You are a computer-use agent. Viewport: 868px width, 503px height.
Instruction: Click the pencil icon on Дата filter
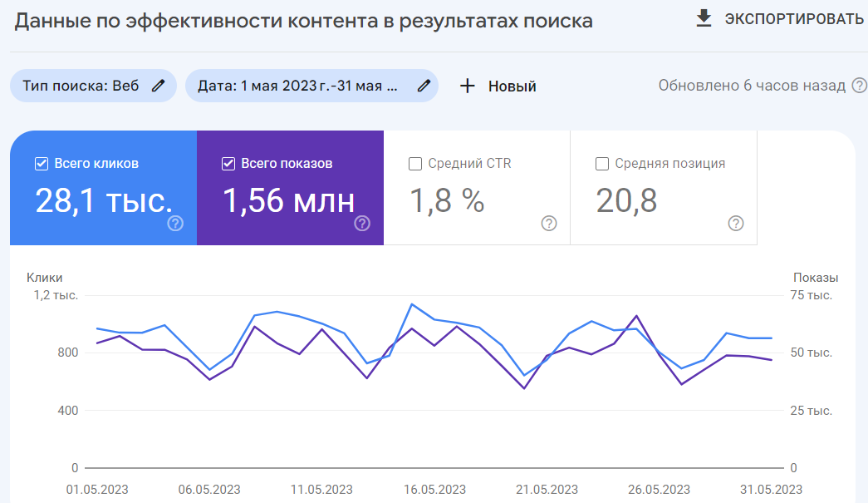point(423,86)
